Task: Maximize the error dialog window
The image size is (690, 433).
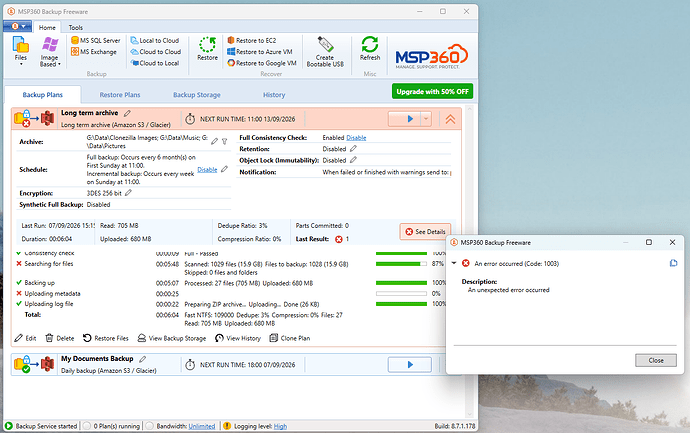Action: (649, 242)
